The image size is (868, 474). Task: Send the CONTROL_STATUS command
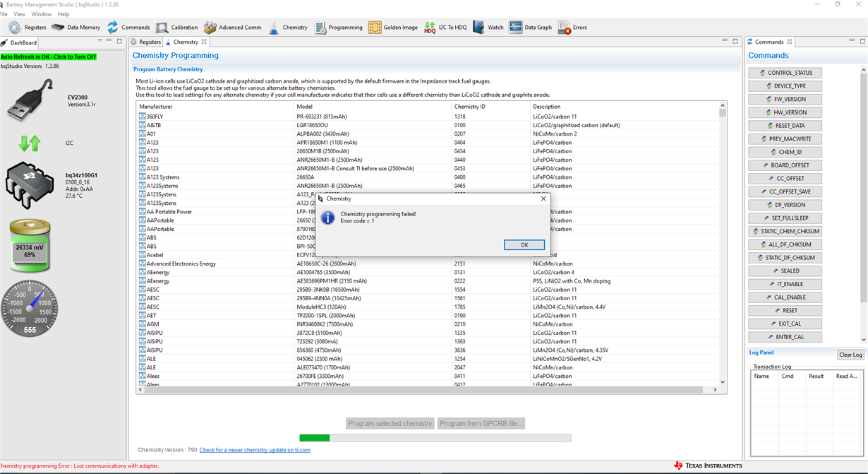coord(785,73)
